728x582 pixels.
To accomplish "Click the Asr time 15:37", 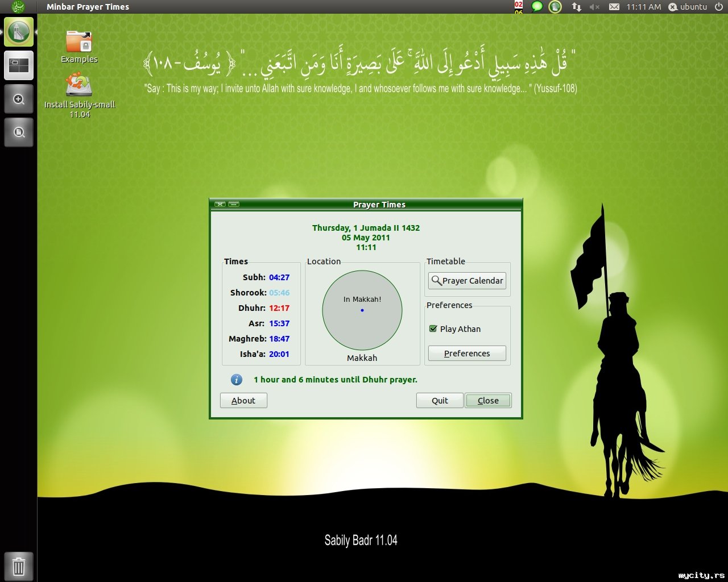I will pos(279,323).
